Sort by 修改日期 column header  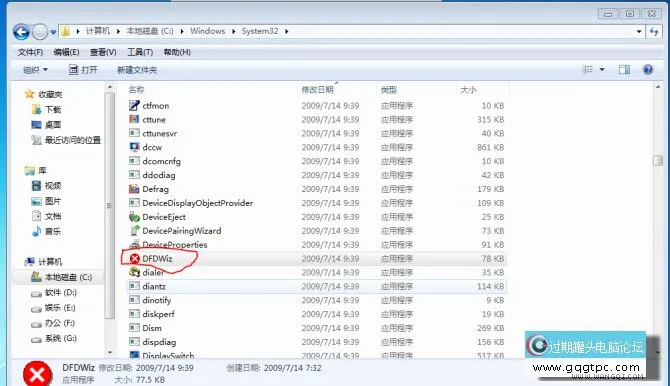317,90
